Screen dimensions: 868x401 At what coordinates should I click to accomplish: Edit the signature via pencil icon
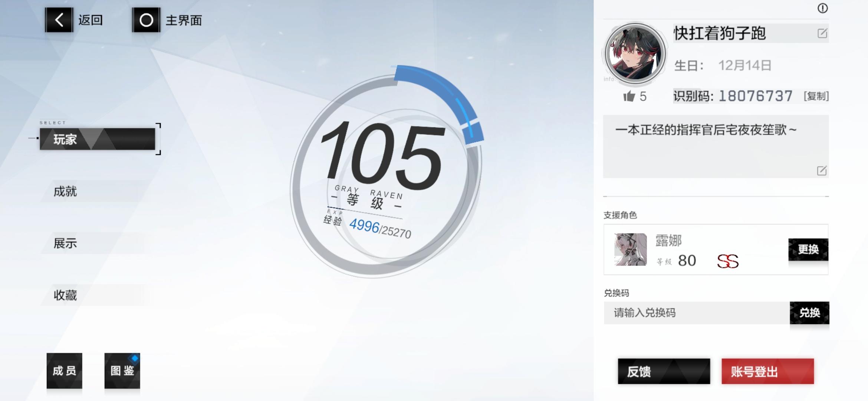[822, 171]
